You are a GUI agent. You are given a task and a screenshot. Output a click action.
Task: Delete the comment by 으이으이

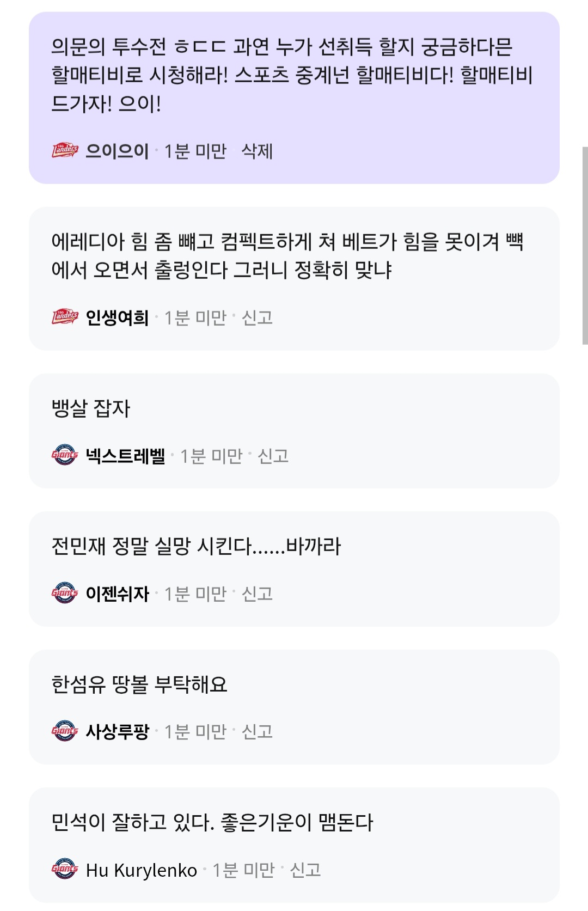click(257, 151)
